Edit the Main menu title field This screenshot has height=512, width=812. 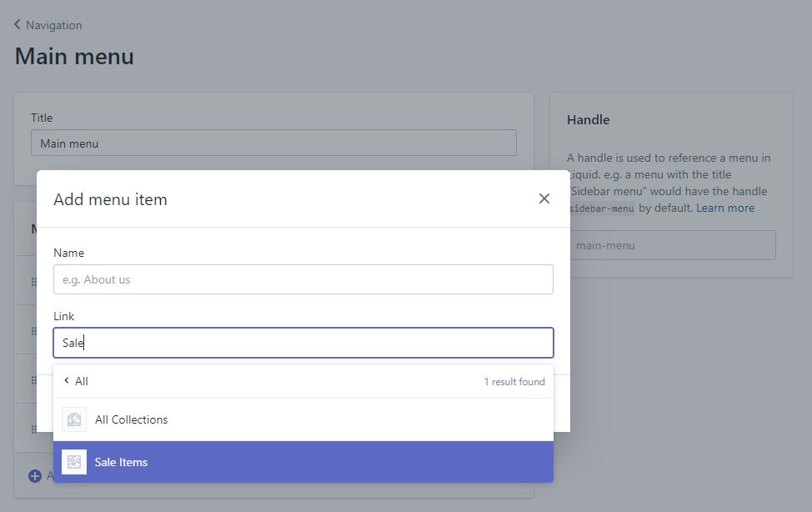pyautogui.click(x=273, y=143)
